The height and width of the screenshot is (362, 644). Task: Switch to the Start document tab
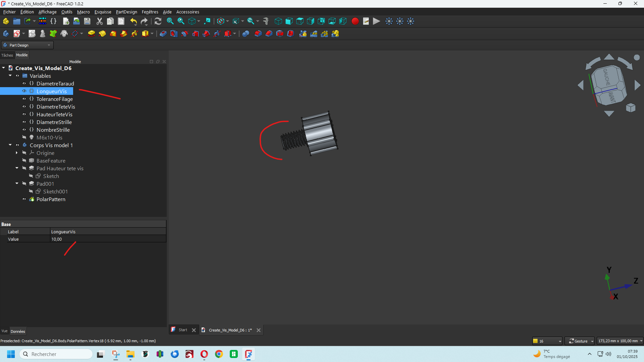pos(183,330)
